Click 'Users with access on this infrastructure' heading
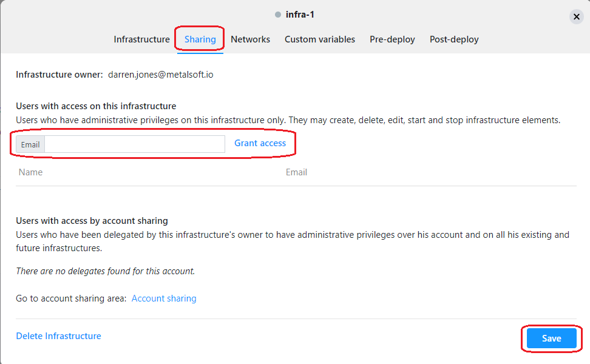This screenshot has height=364, width=590. coord(96,106)
